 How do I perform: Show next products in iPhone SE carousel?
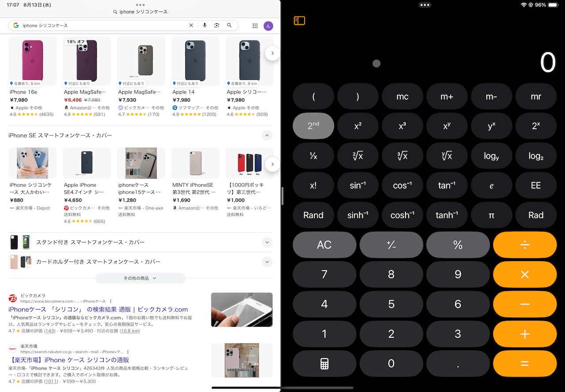tap(272, 164)
